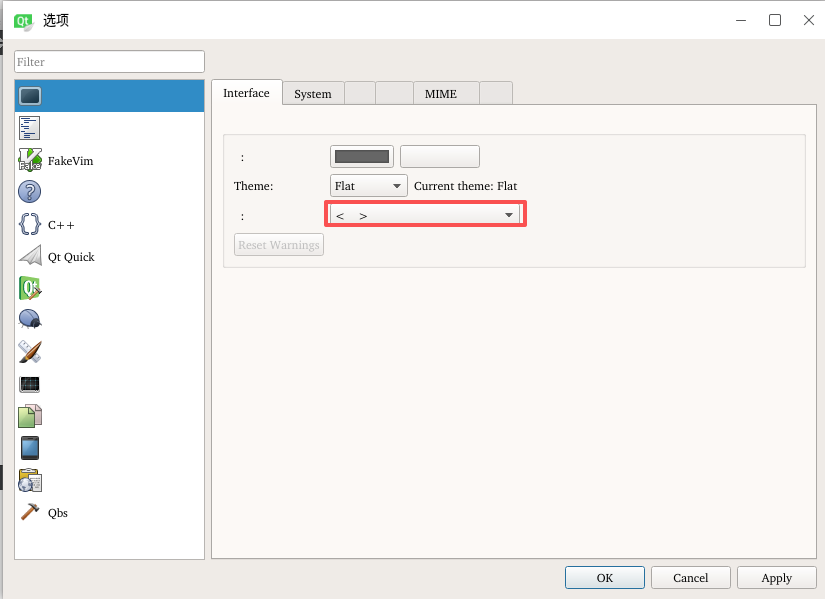Minimize the options dialog window
This screenshot has height=599, width=825.
(741, 20)
